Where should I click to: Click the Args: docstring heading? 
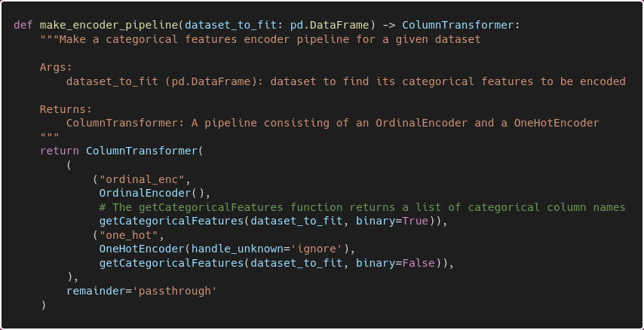(57, 67)
